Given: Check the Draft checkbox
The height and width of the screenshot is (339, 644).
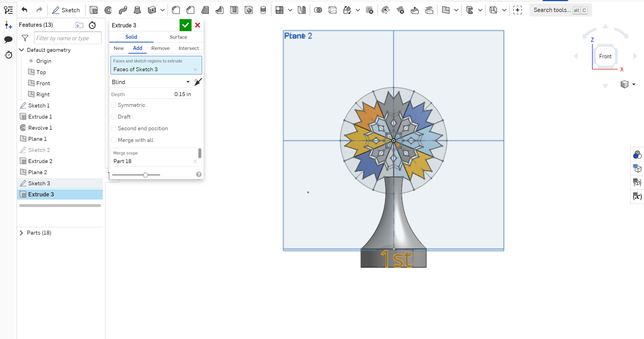Looking at the screenshot, I should 114,117.
